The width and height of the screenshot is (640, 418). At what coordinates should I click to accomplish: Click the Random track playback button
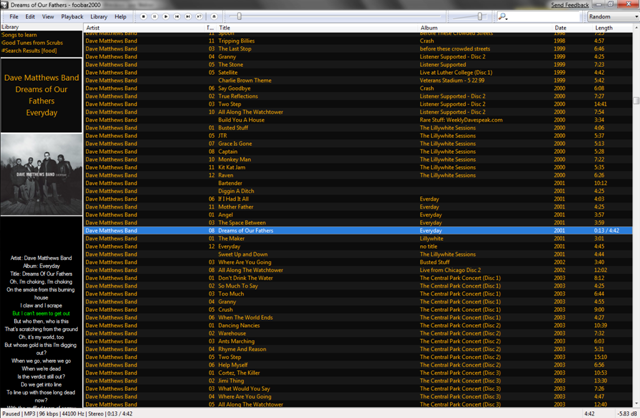pos(199,17)
